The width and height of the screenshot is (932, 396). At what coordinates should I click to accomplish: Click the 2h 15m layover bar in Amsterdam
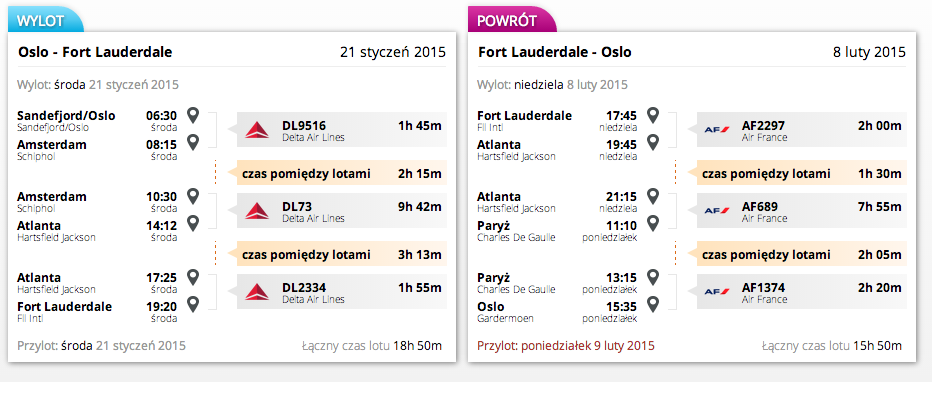337,174
